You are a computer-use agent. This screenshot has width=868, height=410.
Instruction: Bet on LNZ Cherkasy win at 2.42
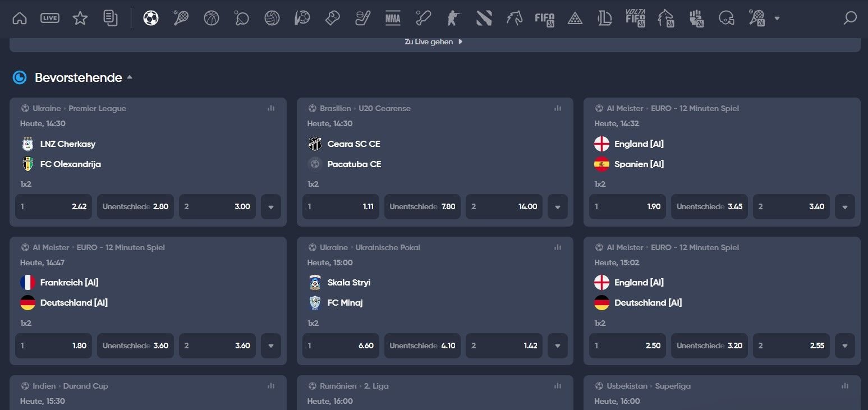[53, 206]
